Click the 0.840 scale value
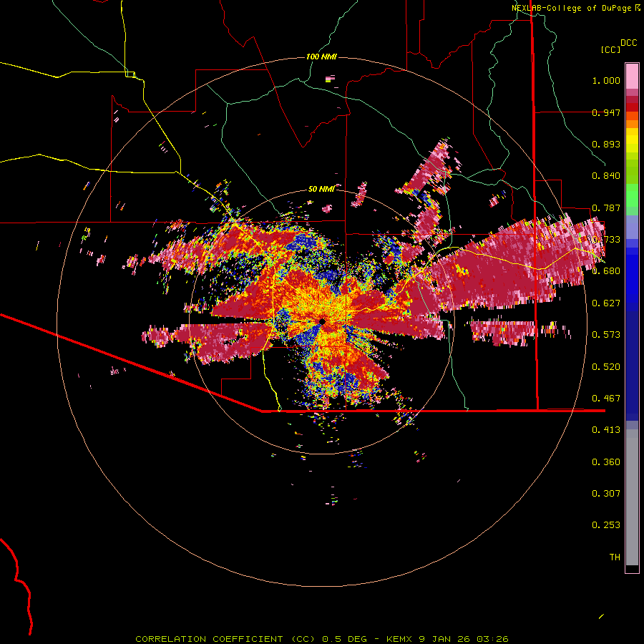 pyautogui.click(x=606, y=176)
